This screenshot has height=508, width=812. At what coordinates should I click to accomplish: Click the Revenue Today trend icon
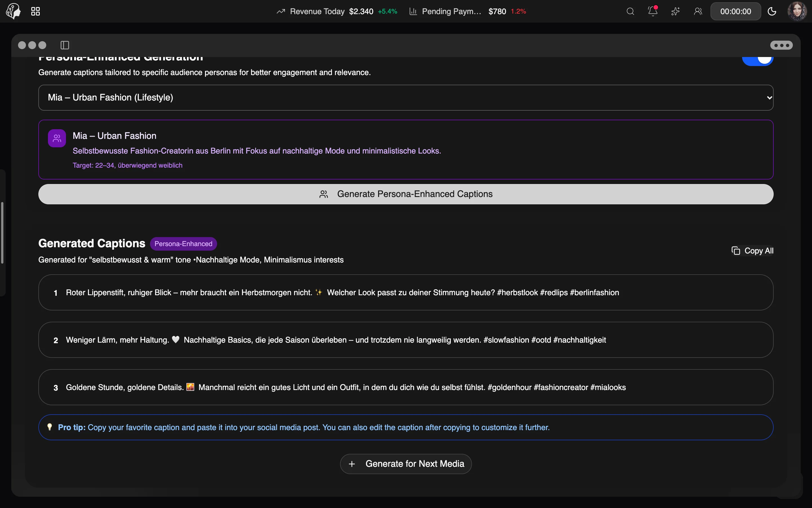(x=281, y=11)
